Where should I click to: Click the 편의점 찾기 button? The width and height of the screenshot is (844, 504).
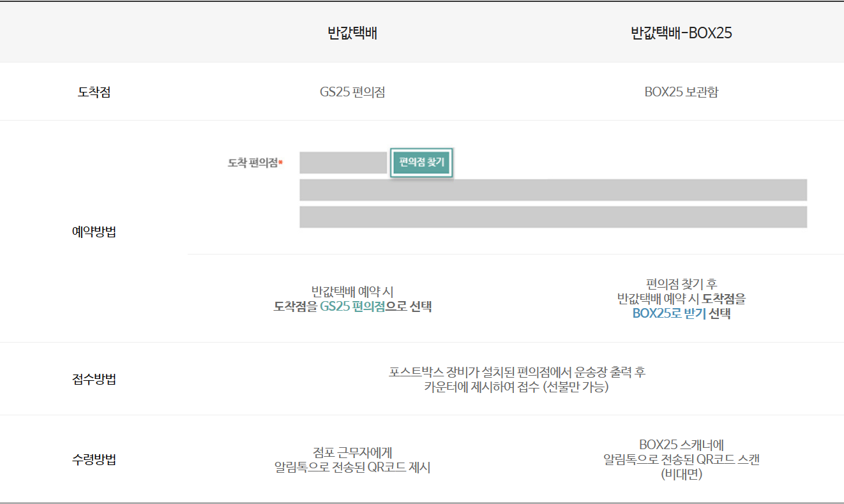[x=421, y=163]
